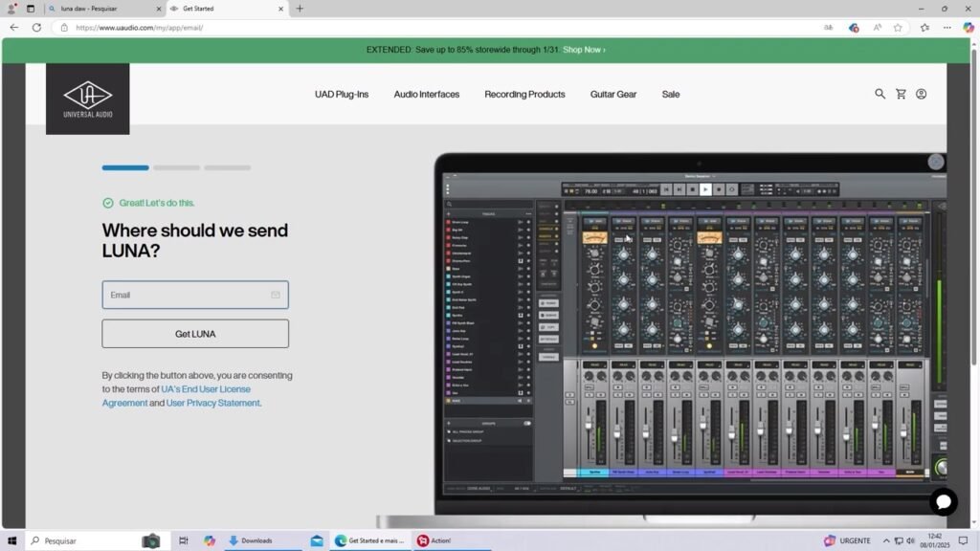Click the second gray progress step

point(176,167)
